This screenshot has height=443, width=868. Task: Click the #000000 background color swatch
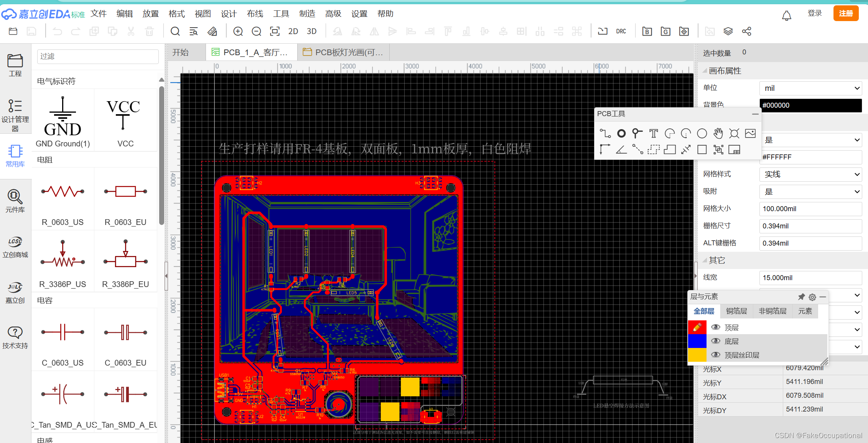pos(810,105)
